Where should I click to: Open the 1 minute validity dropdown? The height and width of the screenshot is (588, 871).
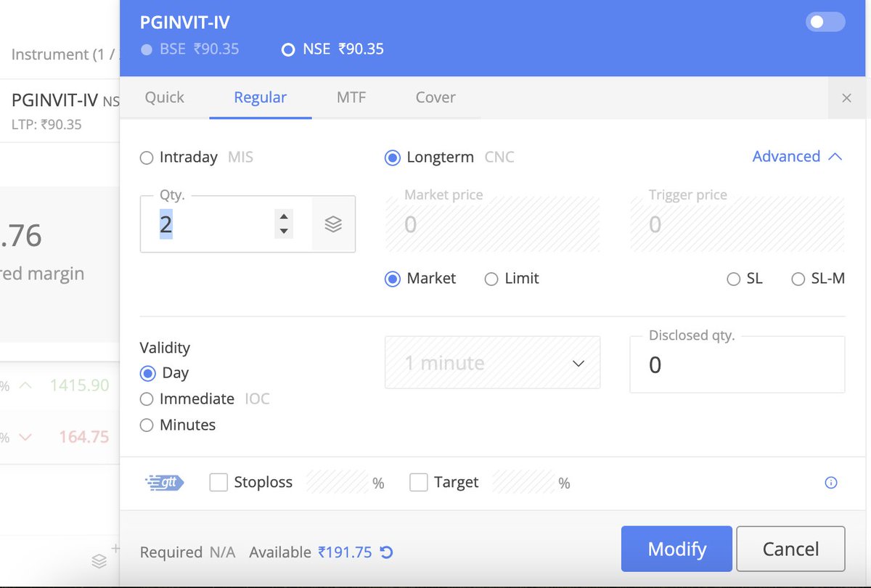492,362
